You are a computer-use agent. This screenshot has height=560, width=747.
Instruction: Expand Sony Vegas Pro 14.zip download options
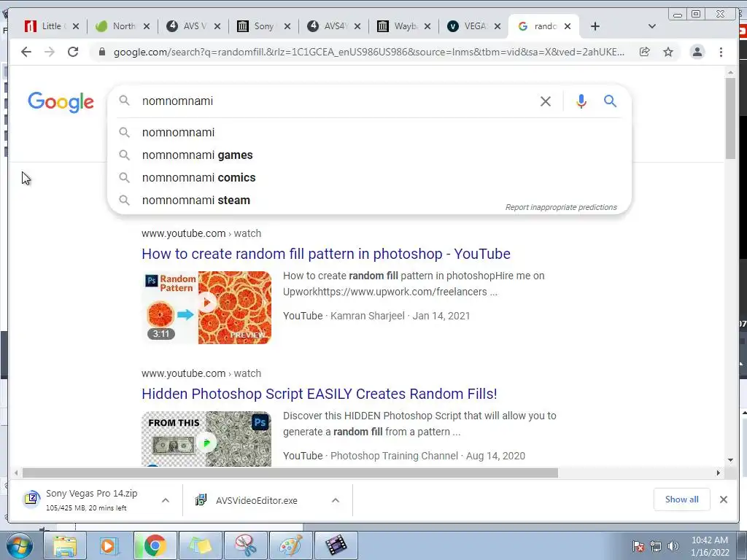pyautogui.click(x=166, y=500)
